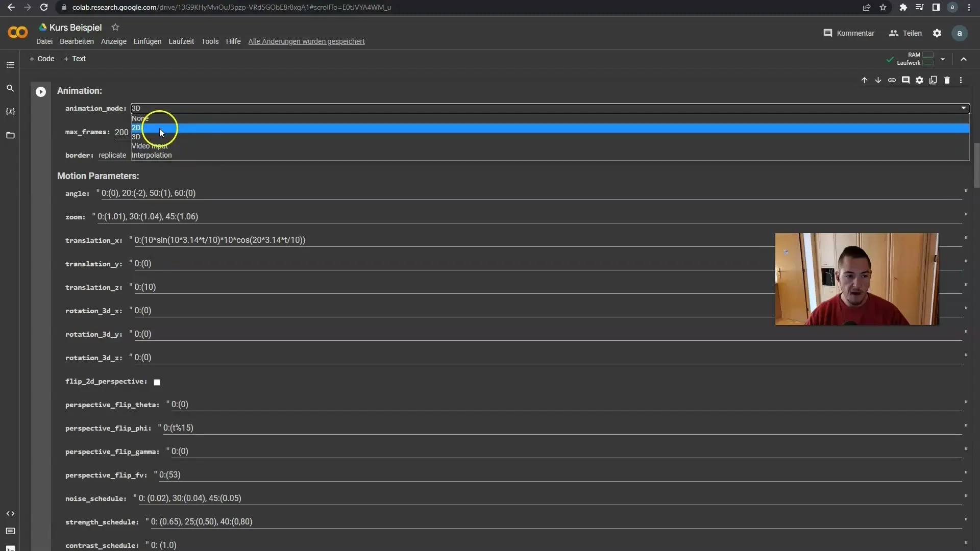
Task: Select Interpolation in animation_mode list
Action: (550, 155)
